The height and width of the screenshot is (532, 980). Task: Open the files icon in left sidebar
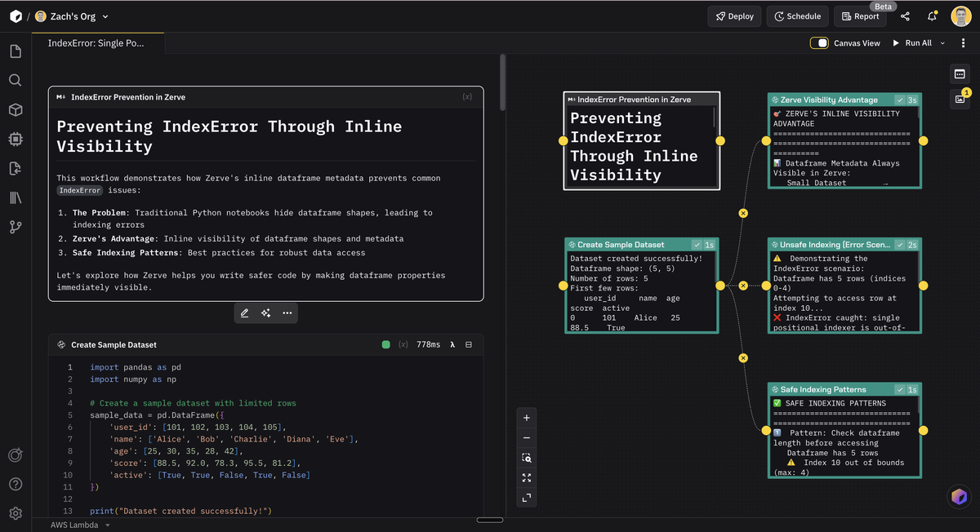[16, 51]
